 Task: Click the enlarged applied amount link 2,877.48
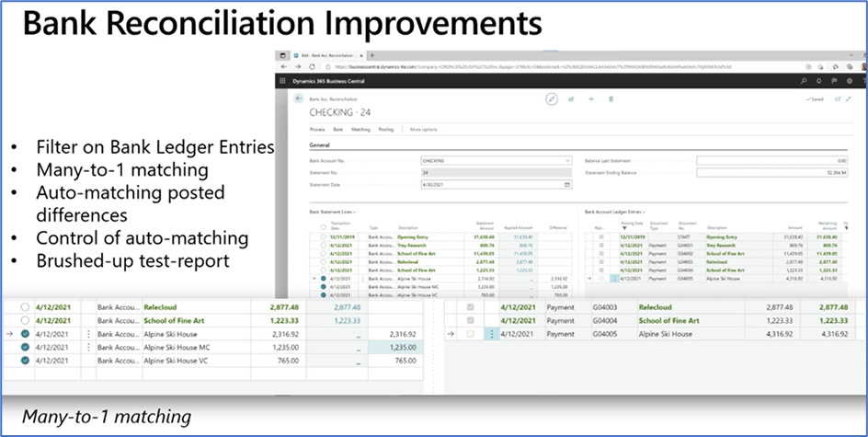coord(348,307)
